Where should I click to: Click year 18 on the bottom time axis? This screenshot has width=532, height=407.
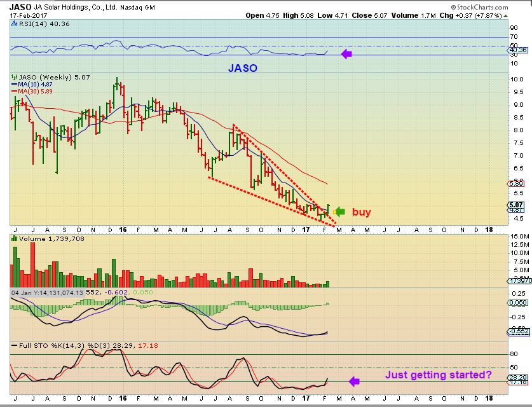(x=489, y=398)
